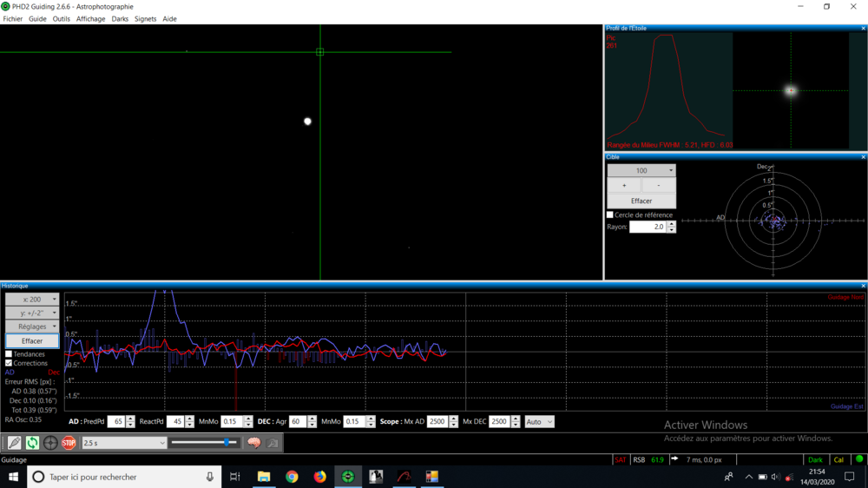
Task: Toggle the Tendances checkbox
Action: [x=9, y=354]
